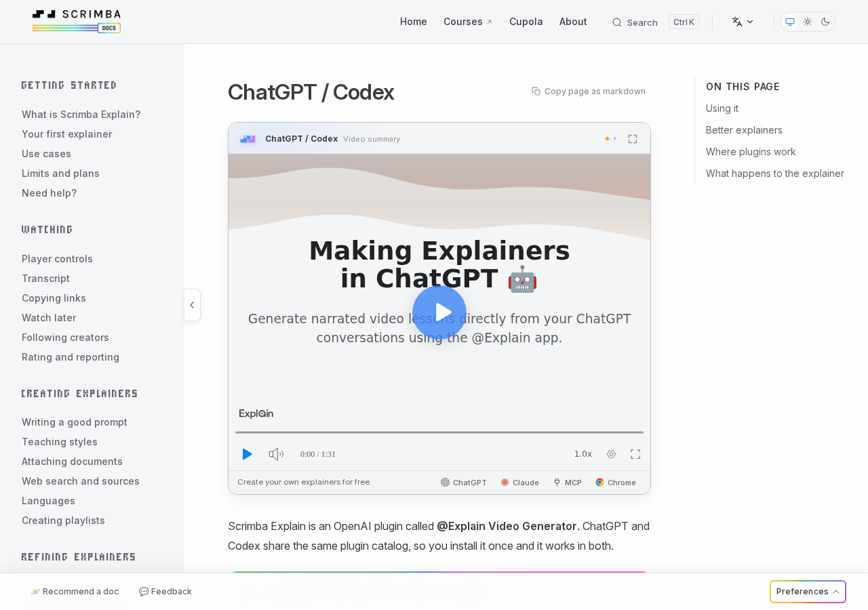Click the Claude link in the video footer
Image resolution: width=868 pixels, height=610 pixels.
[x=520, y=483]
